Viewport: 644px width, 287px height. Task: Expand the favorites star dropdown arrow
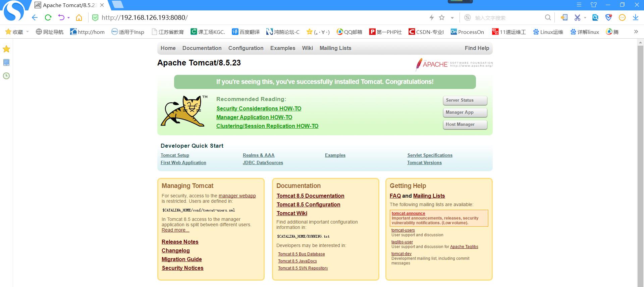[x=452, y=18]
